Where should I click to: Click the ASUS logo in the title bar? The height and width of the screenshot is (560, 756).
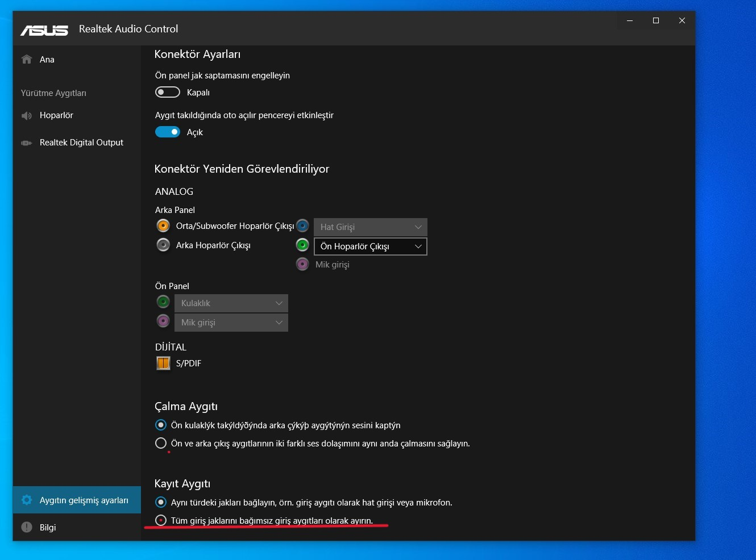point(44,30)
